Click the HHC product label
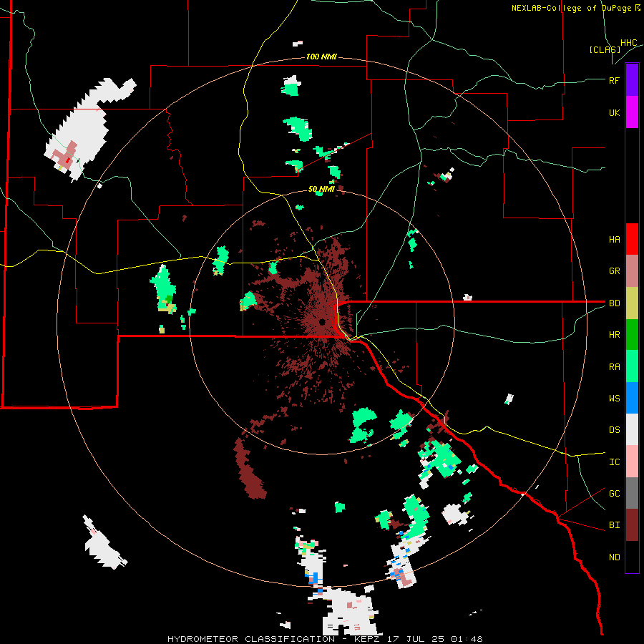Image resolution: width=644 pixels, height=644 pixels. point(629,43)
